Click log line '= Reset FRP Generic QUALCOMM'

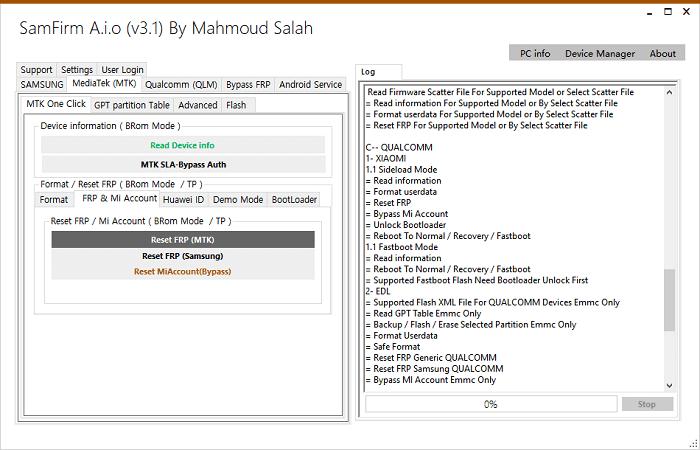(x=431, y=358)
